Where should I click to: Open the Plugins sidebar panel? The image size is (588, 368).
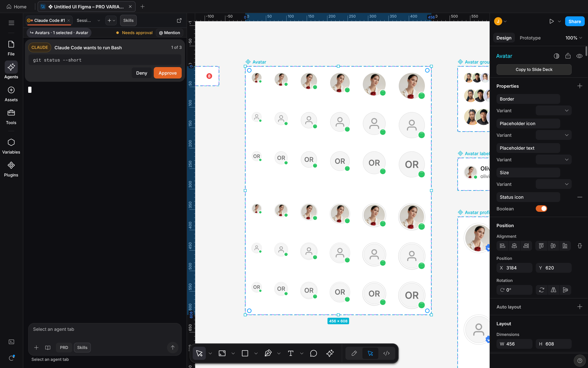point(11,169)
